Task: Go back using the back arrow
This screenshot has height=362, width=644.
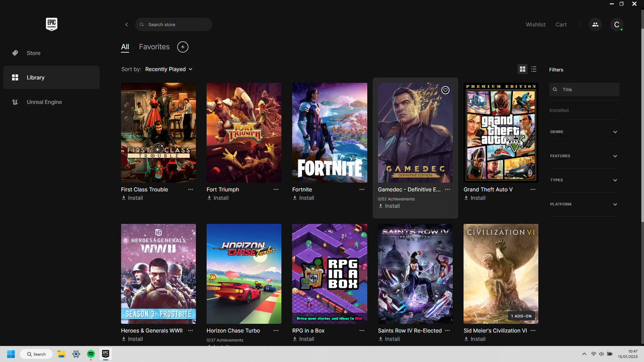Action: point(126,25)
